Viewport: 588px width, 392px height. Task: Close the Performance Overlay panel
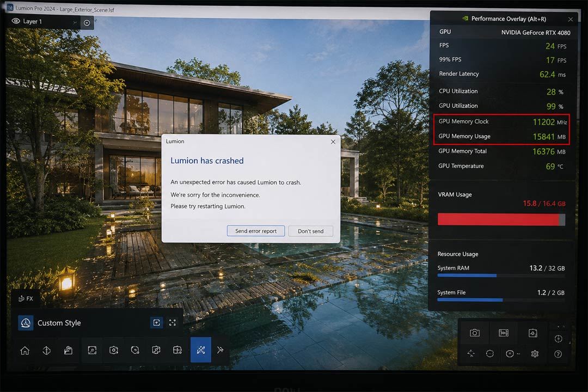[x=571, y=19]
